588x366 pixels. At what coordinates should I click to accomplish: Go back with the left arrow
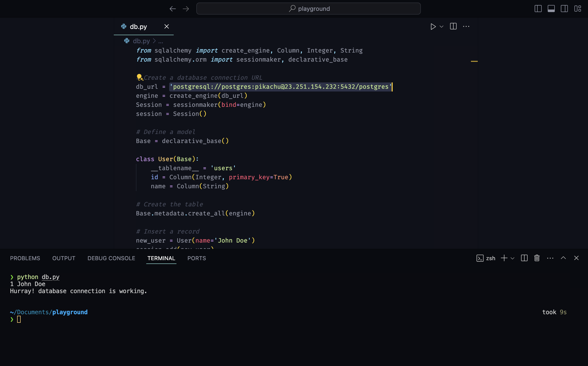(x=173, y=9)
